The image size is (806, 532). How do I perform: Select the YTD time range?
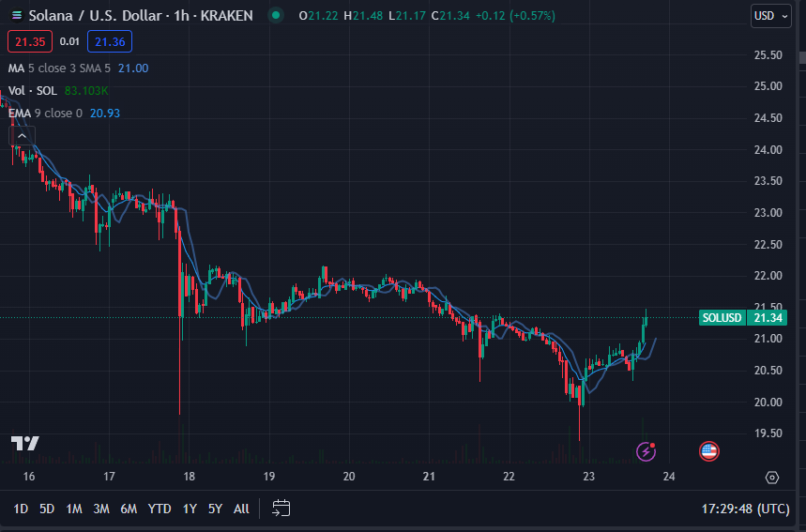[x=160, y=509]
